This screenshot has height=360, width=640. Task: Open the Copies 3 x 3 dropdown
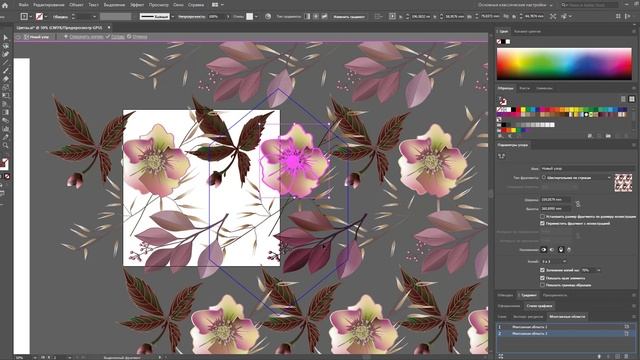click(x=553, y=261)
